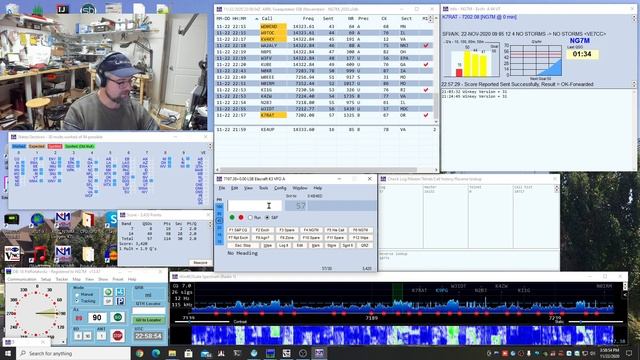Click the 40 band button in band panel

coord(219,221)
